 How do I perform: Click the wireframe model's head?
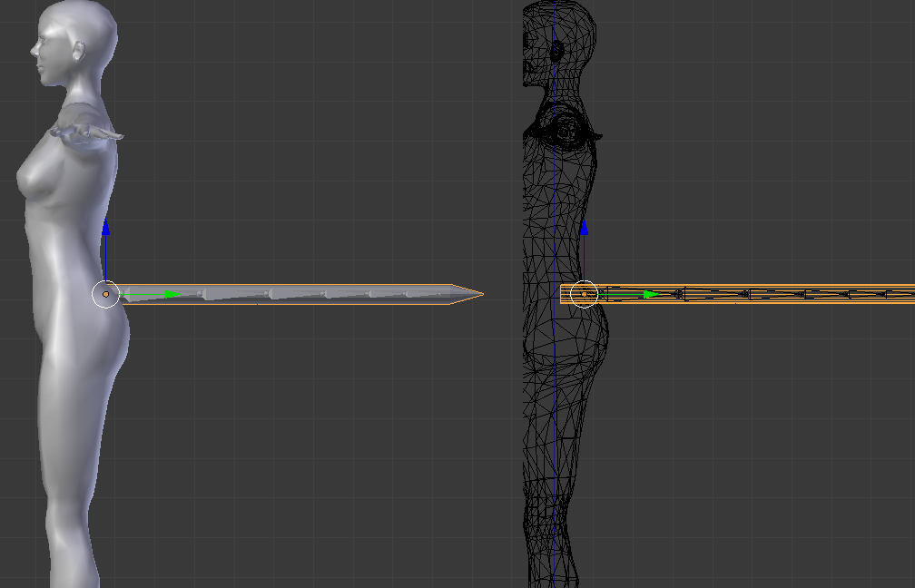click(x=559, y=42)
